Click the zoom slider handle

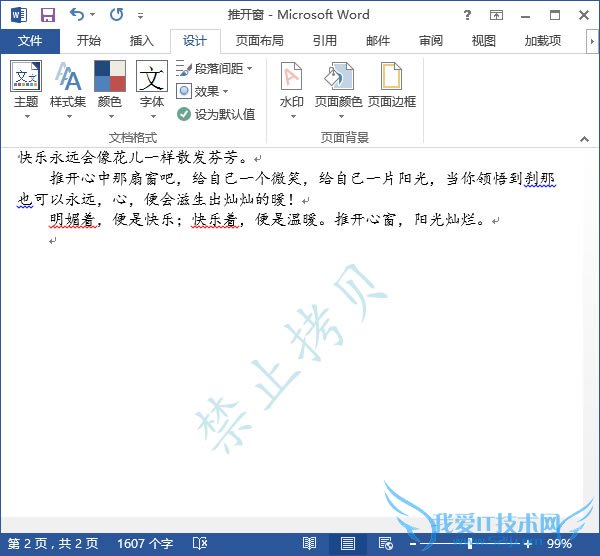pyautogui.click(x=470, y=543)
